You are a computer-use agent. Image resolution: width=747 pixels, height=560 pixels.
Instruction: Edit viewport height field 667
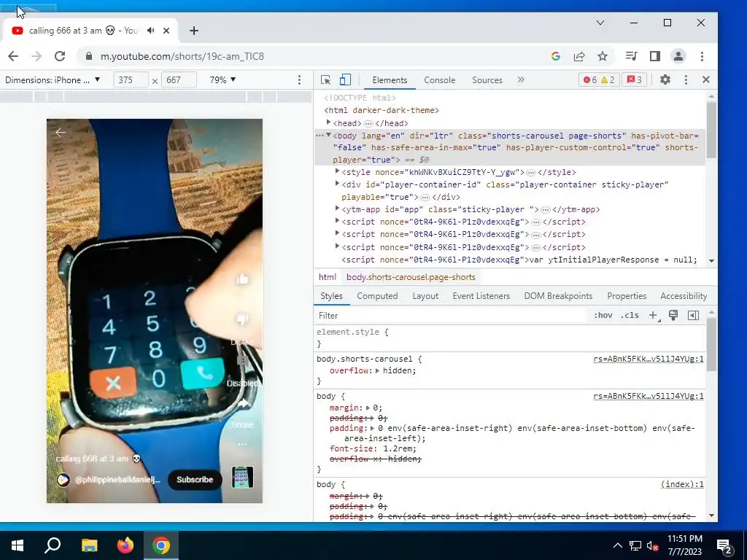pos(179,80)
